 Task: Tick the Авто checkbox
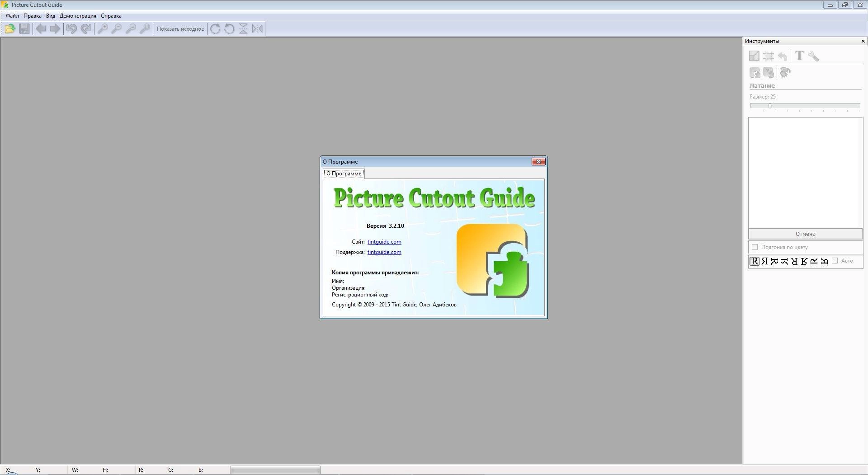(x=835, y=261)
